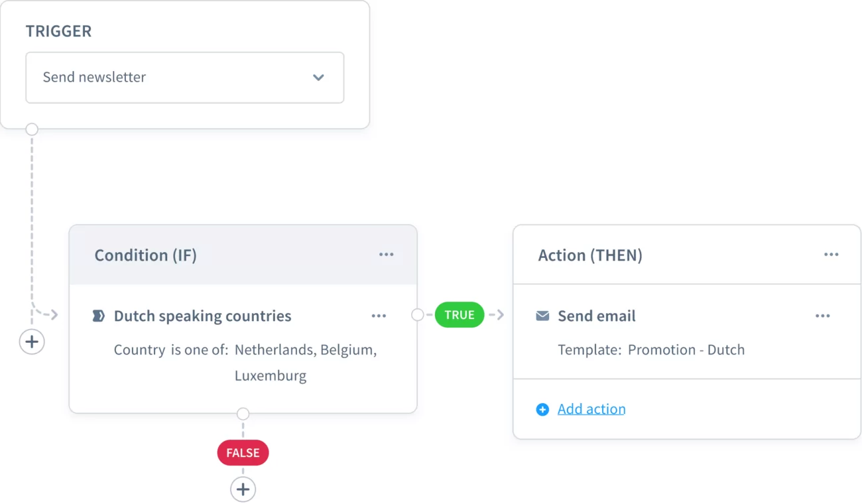Open the ellipsis menu for Dutch speaking countries
The image size is (862, 504).
[379, 316]
